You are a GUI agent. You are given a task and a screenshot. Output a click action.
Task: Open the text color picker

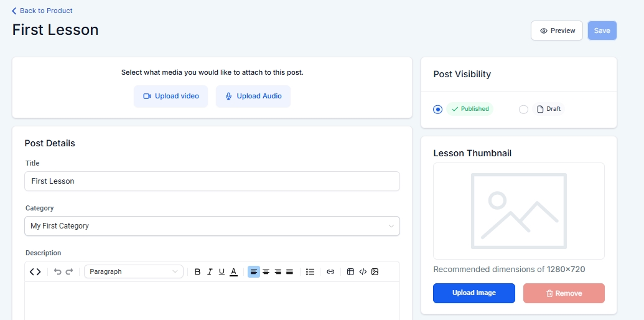[x=233, y=272]
